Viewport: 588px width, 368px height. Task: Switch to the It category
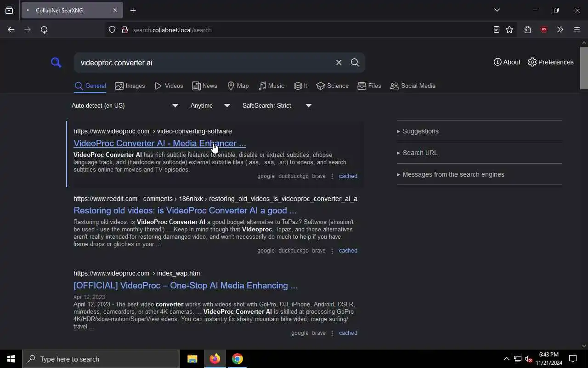[300, 86]
